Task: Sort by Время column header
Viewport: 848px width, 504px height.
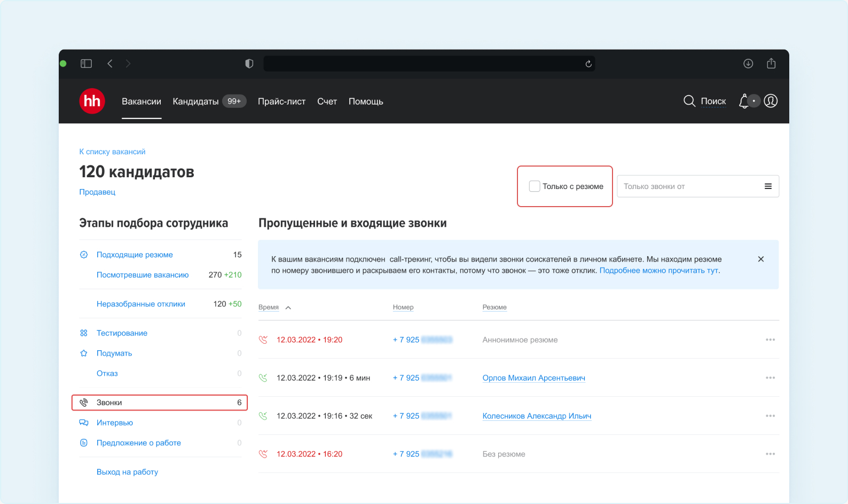Action: pos(269,307)
